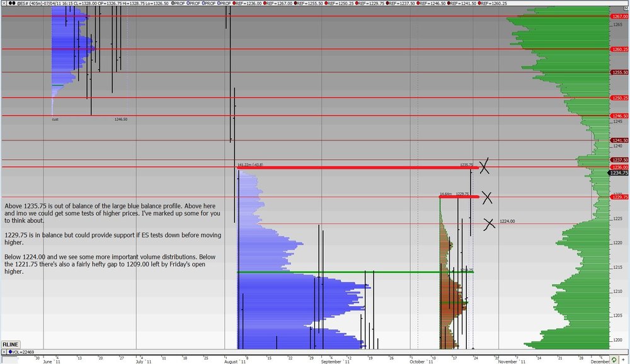This screenshot has width=630, height=364.
Task: Select the REF=1236.00 indicator in the header
Action: click(x=247, y=3)
